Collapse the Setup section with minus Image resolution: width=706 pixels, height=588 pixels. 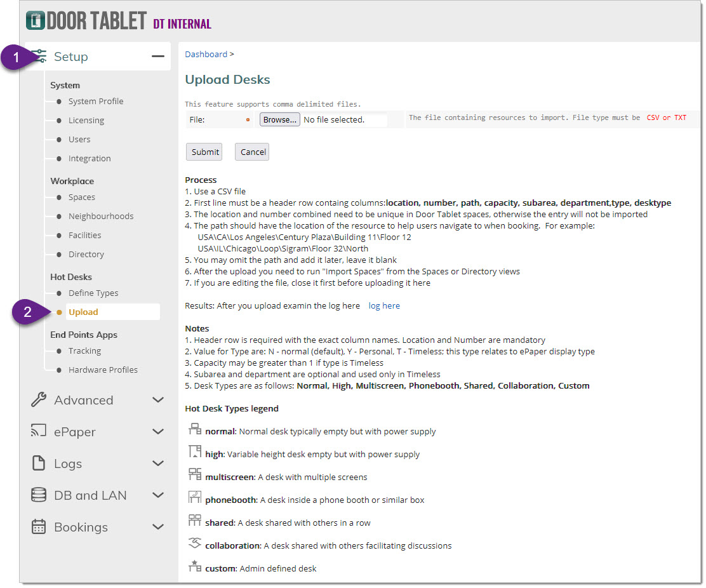coord(157,57)
